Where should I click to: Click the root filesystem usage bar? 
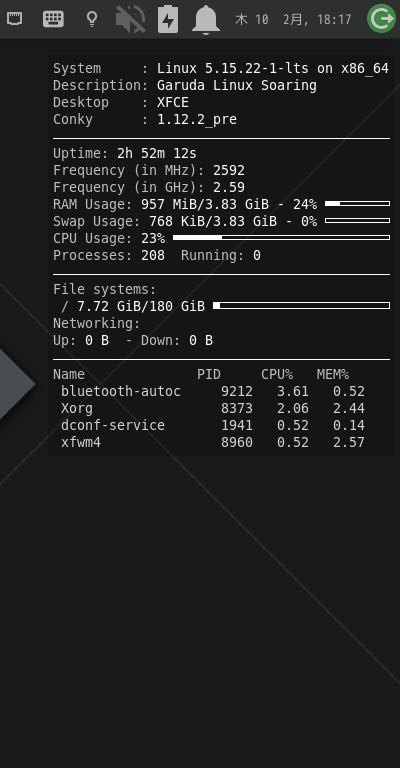302,306
